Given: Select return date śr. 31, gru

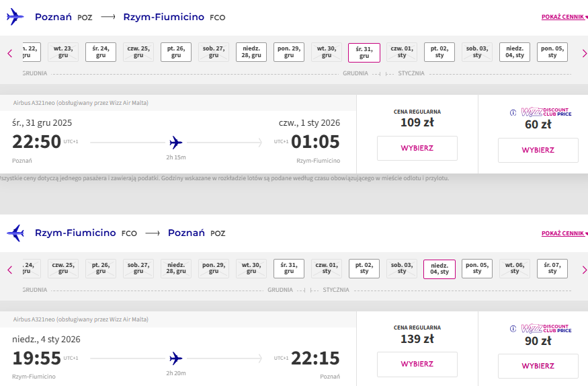Looking at the screenshot, I should [289, 268].
